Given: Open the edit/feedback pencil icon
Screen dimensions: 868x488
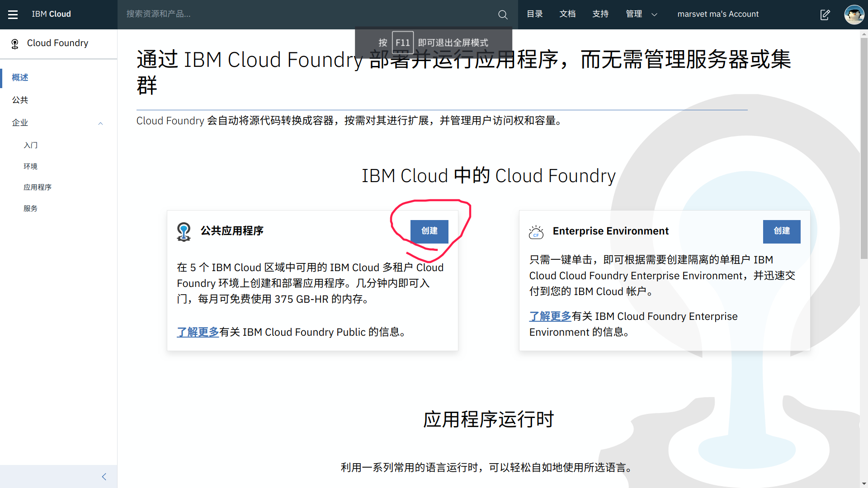Looking at the screenshot, I should coord(825,14).
